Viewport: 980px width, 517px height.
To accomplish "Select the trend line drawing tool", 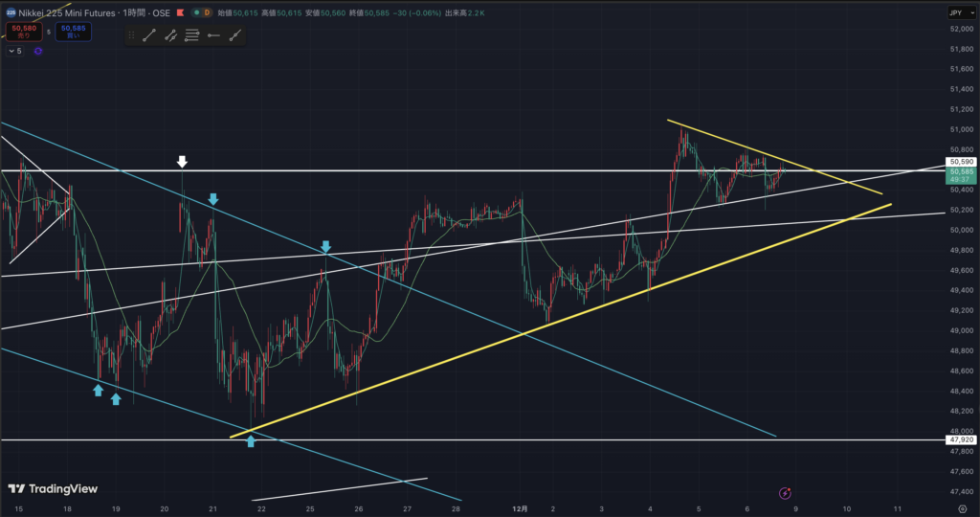I will [149, 35].
